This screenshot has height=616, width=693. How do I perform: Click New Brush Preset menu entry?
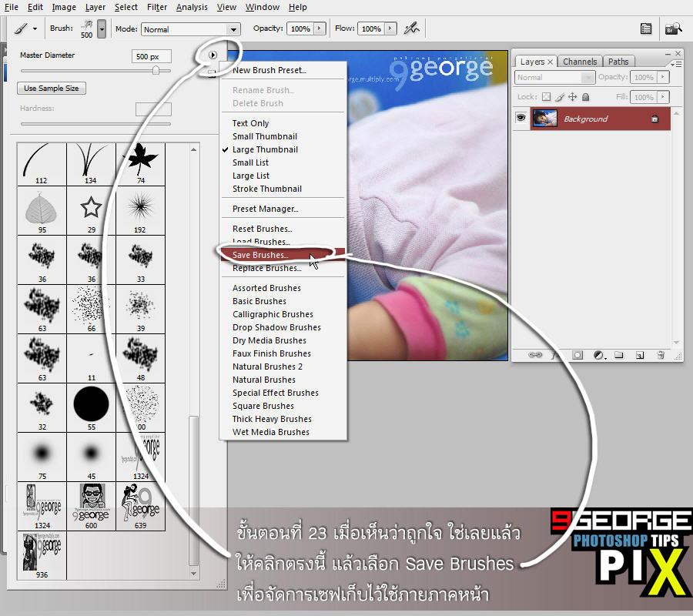269,70
